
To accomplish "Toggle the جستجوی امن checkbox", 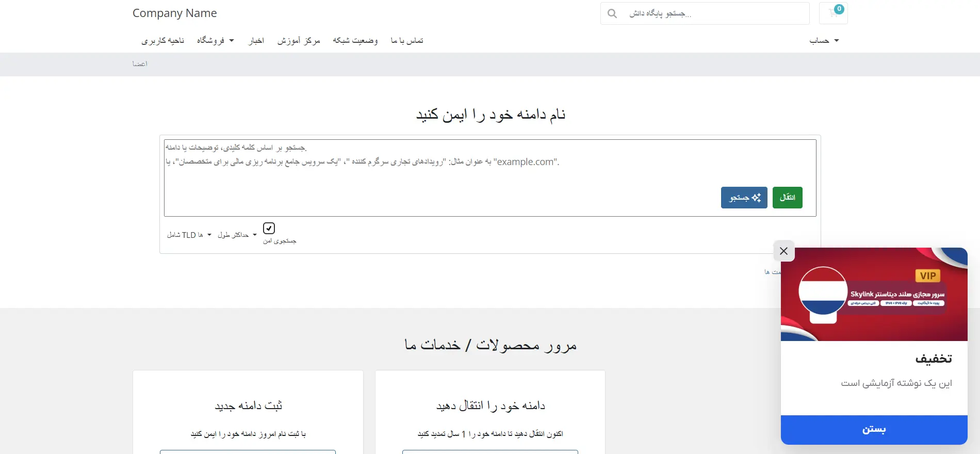I will point(269,228).
